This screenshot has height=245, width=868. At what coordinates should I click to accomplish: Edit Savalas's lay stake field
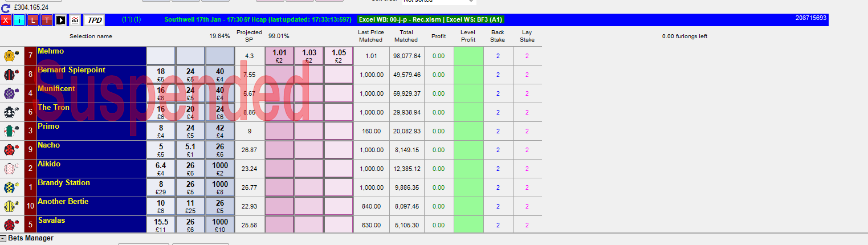[527, 225]
